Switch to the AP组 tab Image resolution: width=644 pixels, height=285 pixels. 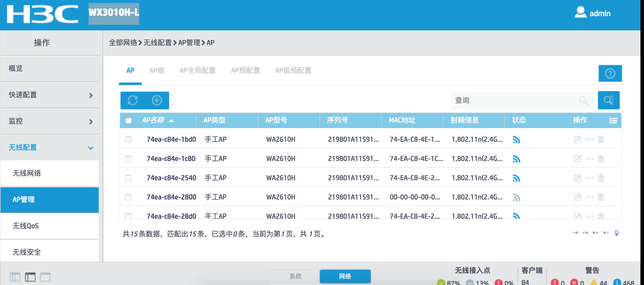point(157,71)
